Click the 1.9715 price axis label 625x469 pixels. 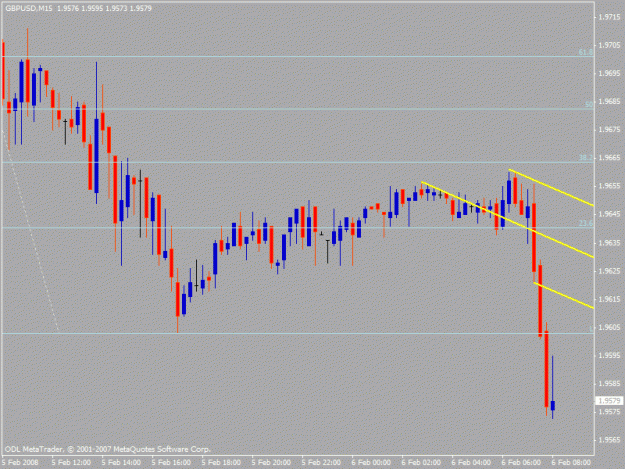point(609,17)
